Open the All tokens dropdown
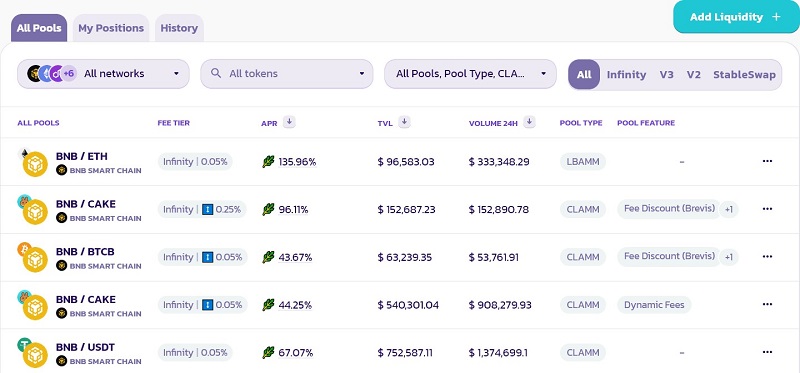This screenshot has width=800, height=373. (x=287, y=73)
